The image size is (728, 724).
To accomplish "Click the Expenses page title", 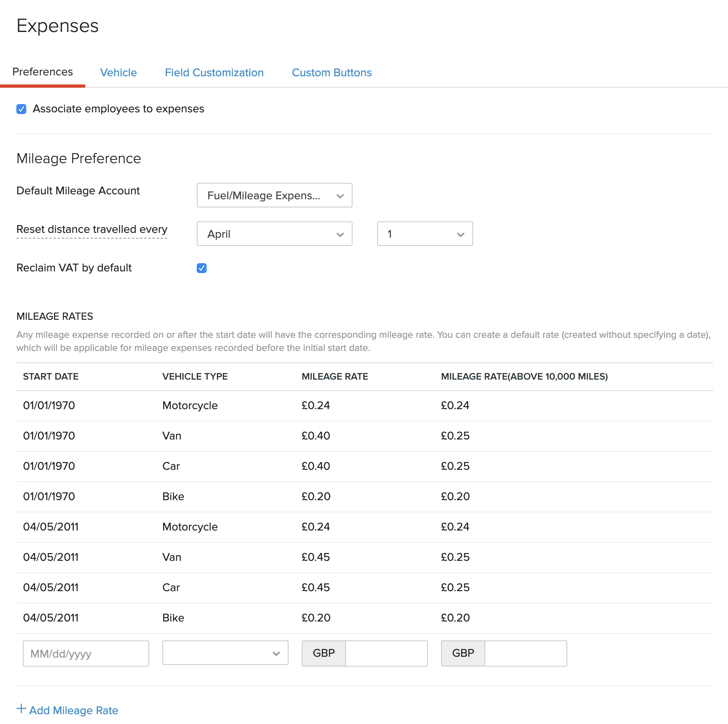I will (58, 26).
